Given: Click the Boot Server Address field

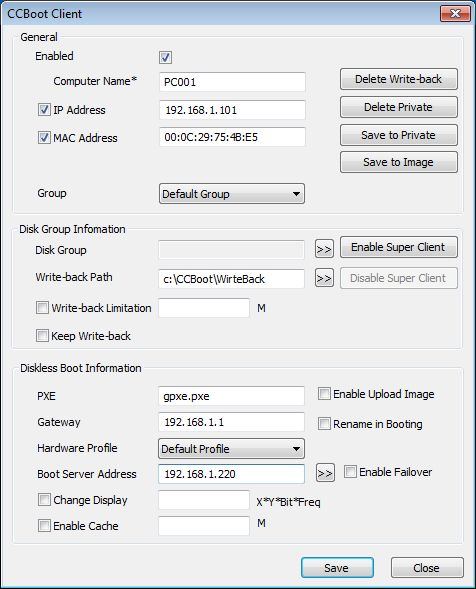Looking at the screenshot, I should tap(231, 474).
